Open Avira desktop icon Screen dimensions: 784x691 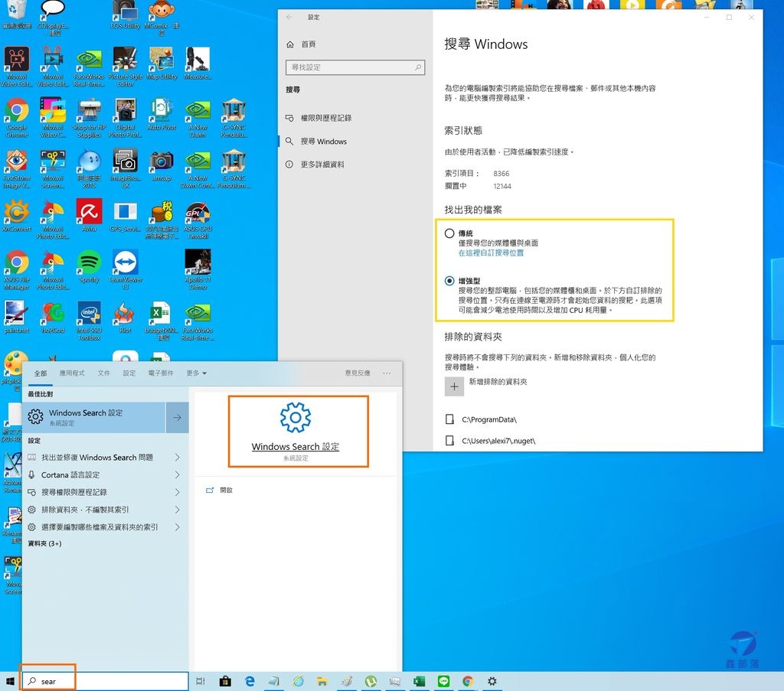point(89,215)
